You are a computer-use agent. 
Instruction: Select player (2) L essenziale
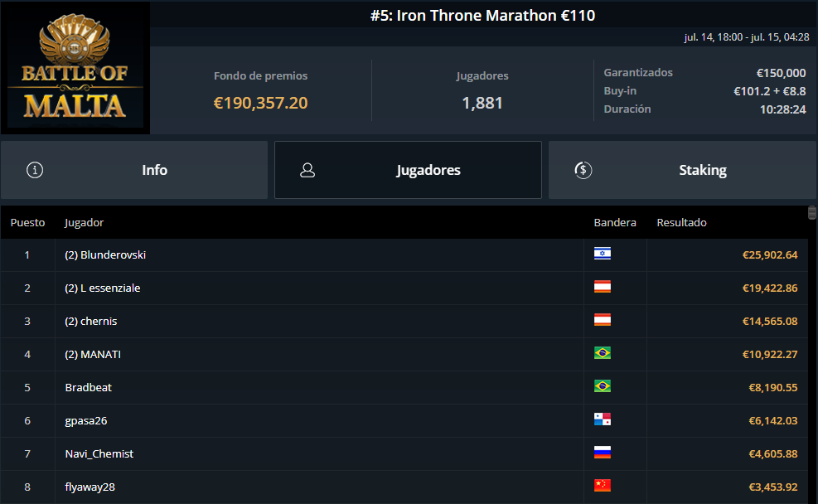[103, 288]
